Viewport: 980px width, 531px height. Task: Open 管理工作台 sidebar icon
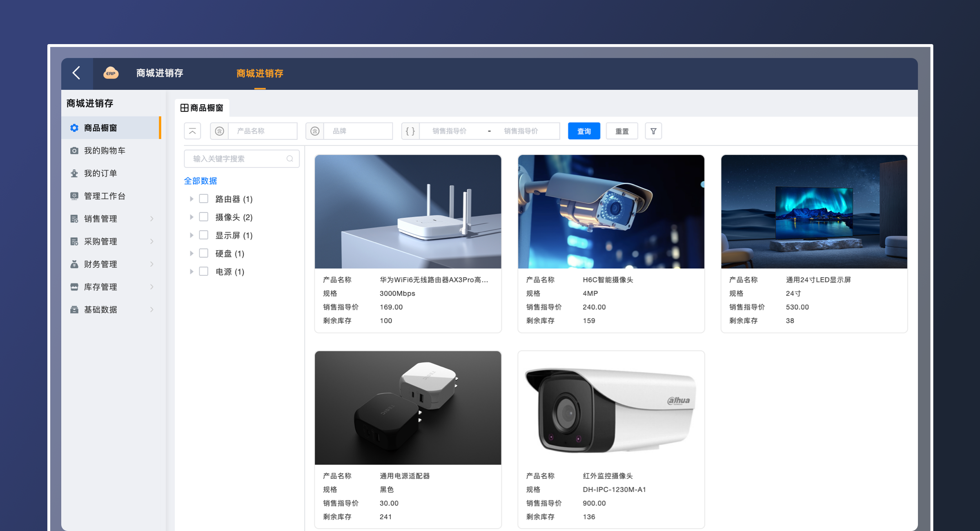(x=74, y=196)
